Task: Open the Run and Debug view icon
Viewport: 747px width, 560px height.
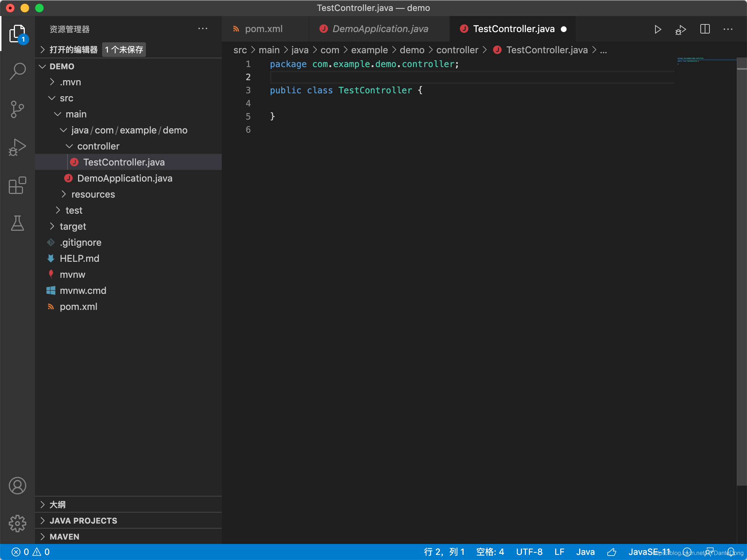Action: 18,147
